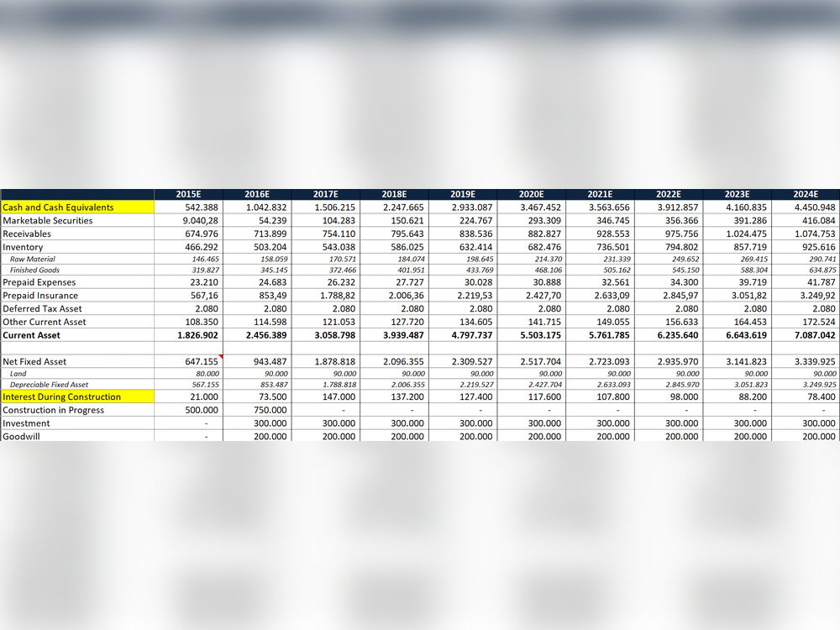Click the Prepaid Insurance row label
This screenshot has height=630, width=840.
pyautogui.click(x=40, y=296)
